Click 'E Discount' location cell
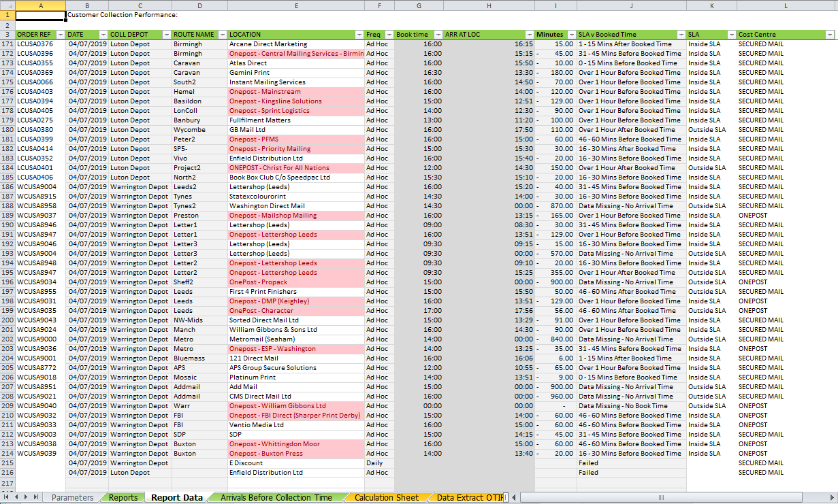838x504 pixels. click(296, 463)
